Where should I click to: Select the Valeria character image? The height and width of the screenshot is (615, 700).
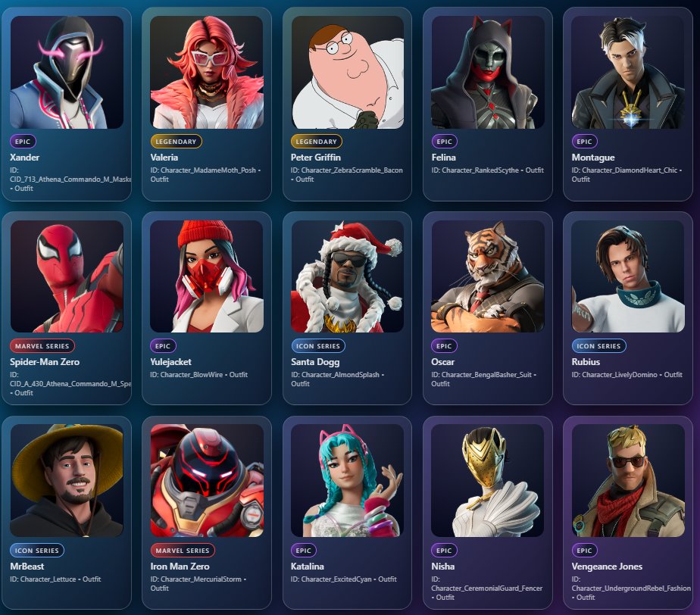pos(207,72)
